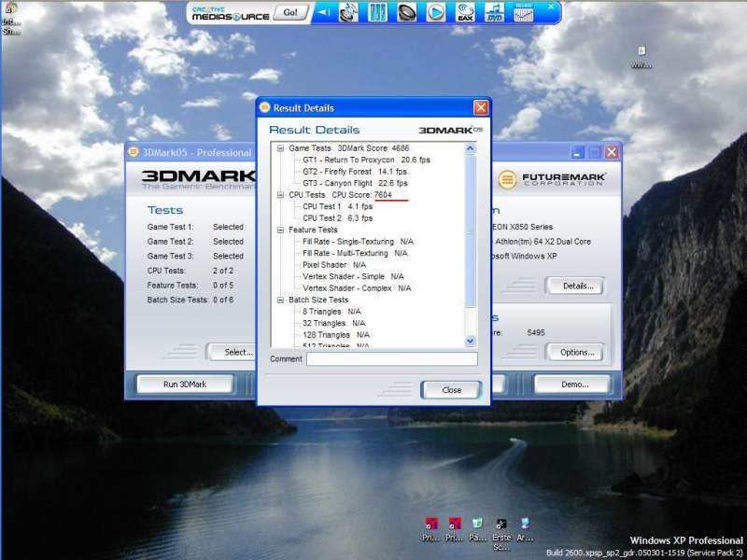The image size is (747, 560).
Task: Collapse the Batch Size Tests tree node
Action: 280,300
